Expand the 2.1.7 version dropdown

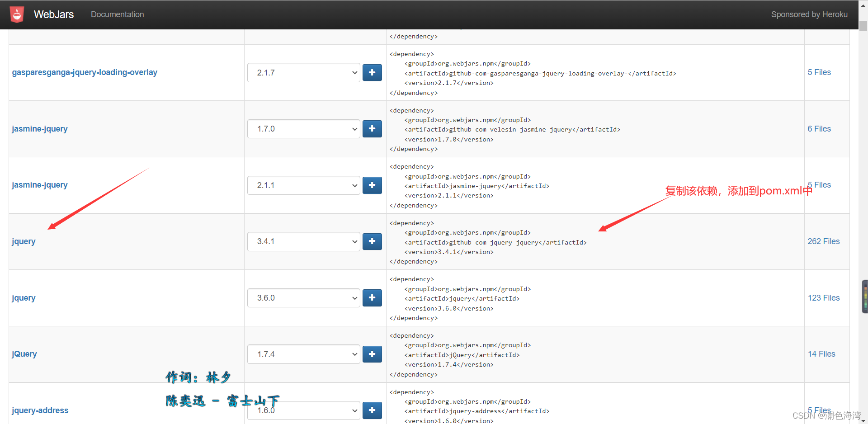pyautogui.click(x=304, y=72)
